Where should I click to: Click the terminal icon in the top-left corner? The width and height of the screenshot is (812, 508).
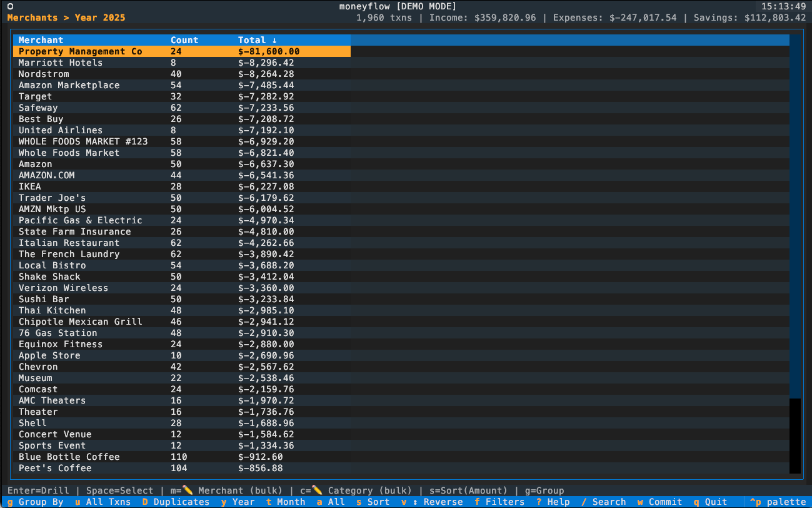tap(11, 6)
